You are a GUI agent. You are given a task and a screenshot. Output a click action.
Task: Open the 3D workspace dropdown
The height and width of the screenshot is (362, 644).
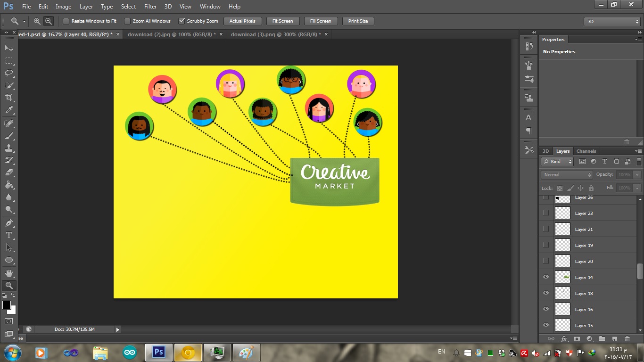point(612,22)
